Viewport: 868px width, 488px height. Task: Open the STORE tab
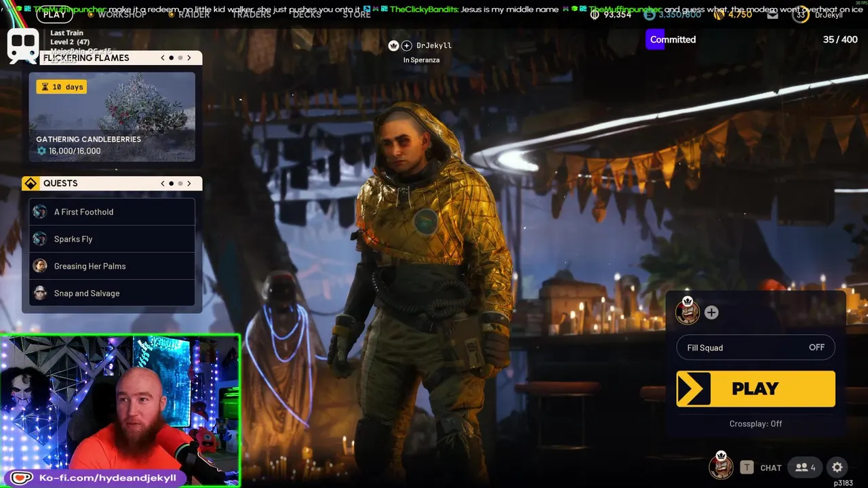pos(357,14)
